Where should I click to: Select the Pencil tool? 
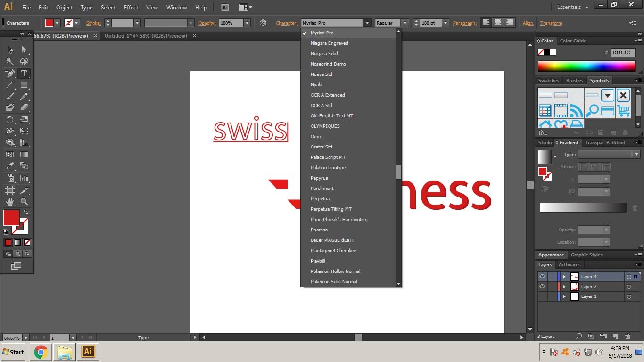click(24, 97)
